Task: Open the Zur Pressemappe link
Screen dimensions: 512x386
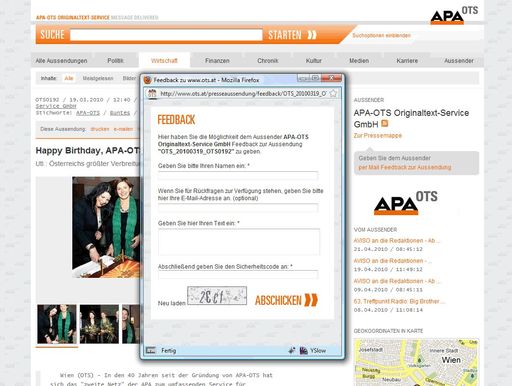Action: click(x=378, y=135)
